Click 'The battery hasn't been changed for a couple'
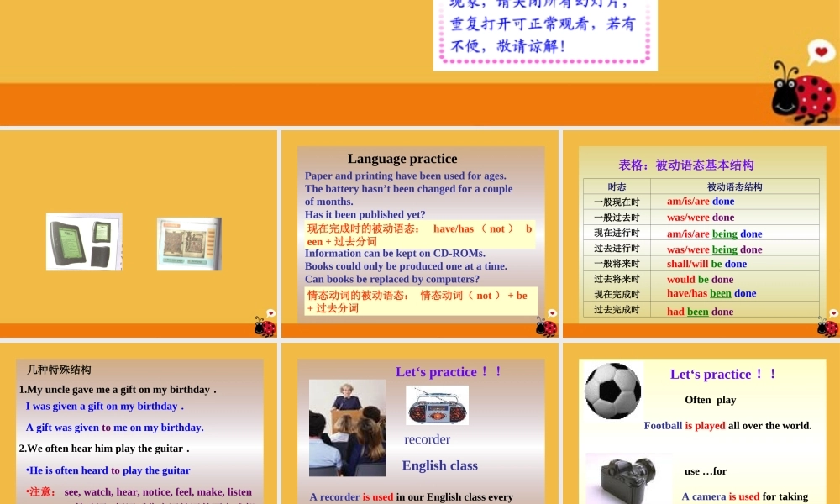The width and height of the screenshot is (840, 504). pyautogui.click(x=409, y=188)
